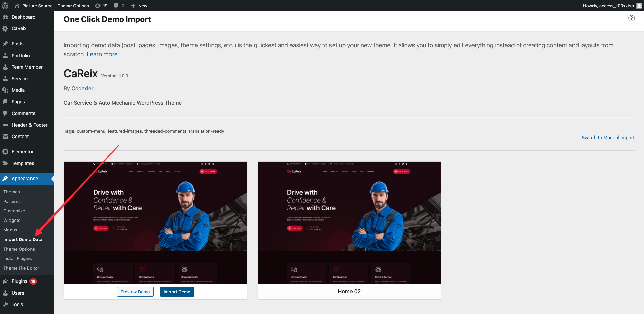
Task: Open the Dashboard menu item
Action: pyautogui.click(x=27, y=17)
